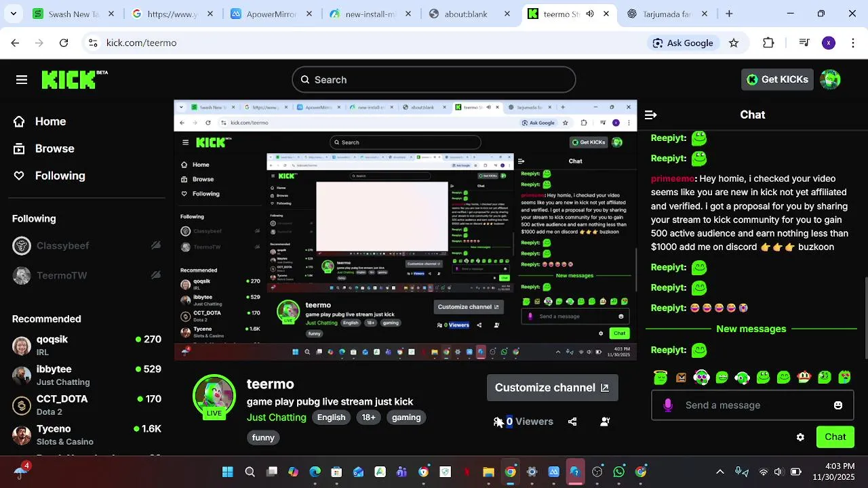Go back to the previous page
This screenshot has height=488, width=868.
tap(15, 43)
